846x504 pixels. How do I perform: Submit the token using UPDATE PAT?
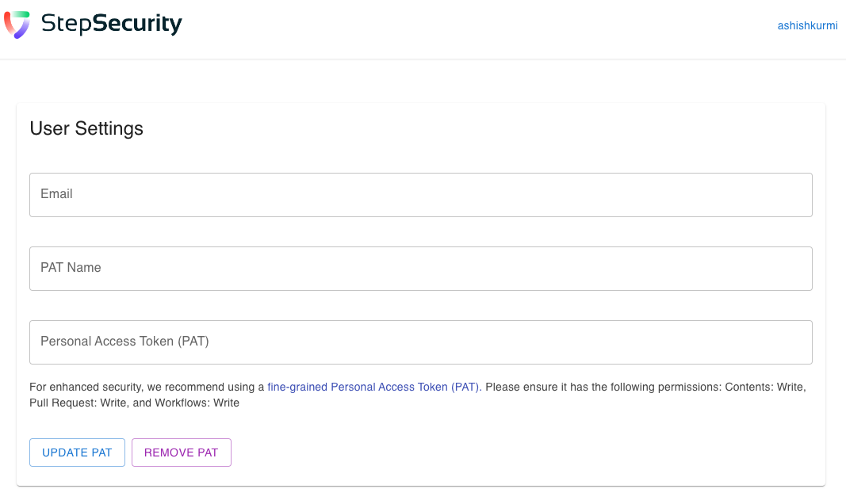(x=77, y=452)
